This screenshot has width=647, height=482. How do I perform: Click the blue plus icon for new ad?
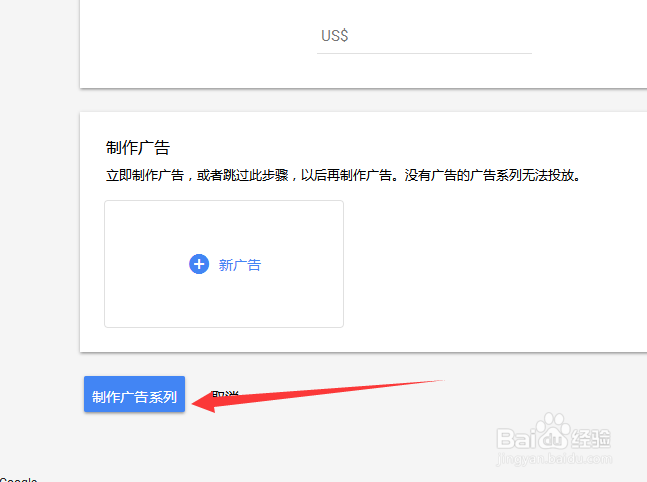coord(199,264)
